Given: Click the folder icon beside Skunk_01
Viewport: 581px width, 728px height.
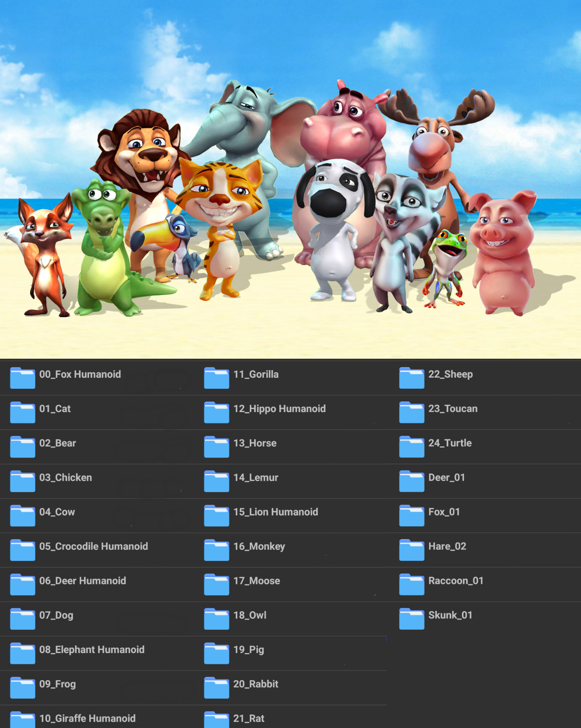Looking at the screenshot, I should pos(412,618).
